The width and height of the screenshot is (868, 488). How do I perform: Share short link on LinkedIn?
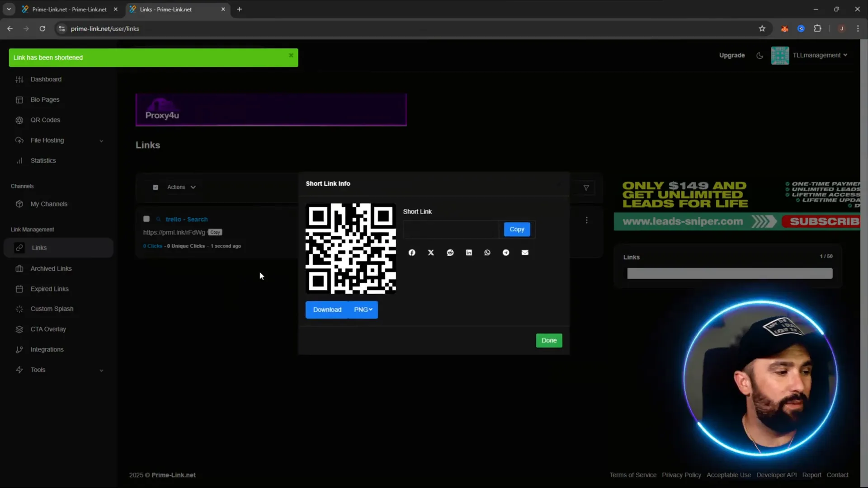click(x=469, y=253)
